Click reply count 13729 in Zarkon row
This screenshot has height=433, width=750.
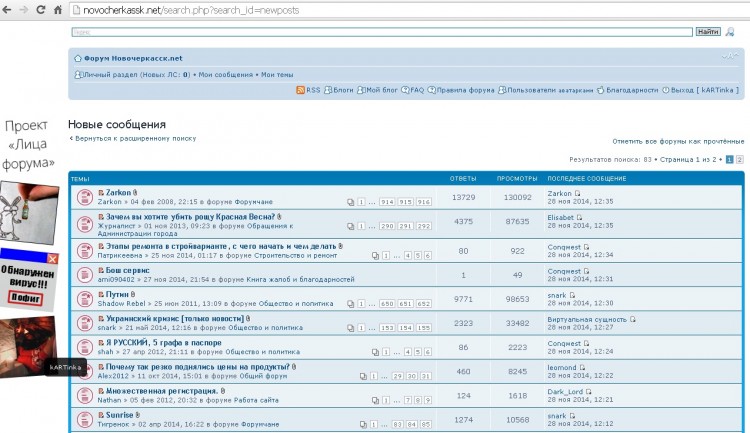[463, 197]
